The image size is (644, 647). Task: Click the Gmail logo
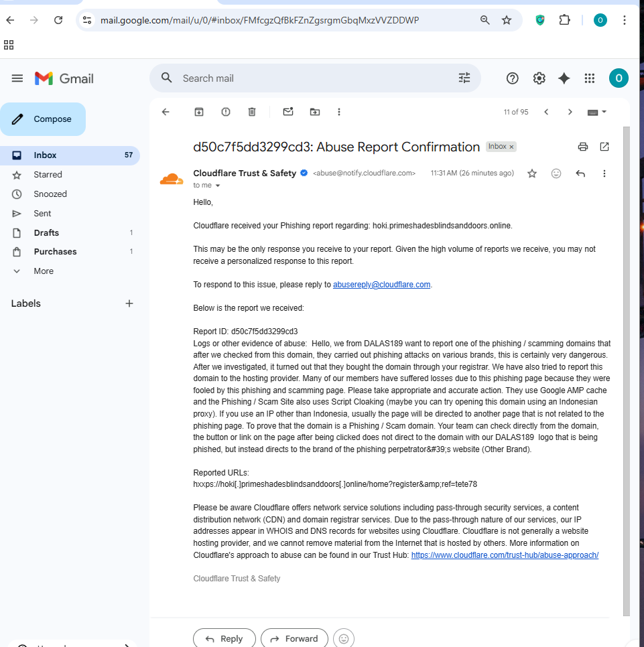[64, 78]
